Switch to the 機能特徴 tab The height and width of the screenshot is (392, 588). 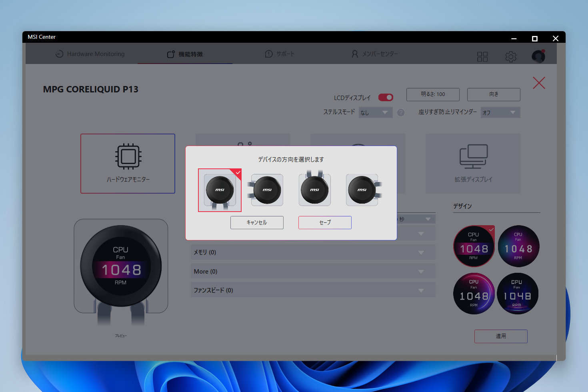(185, 54)
